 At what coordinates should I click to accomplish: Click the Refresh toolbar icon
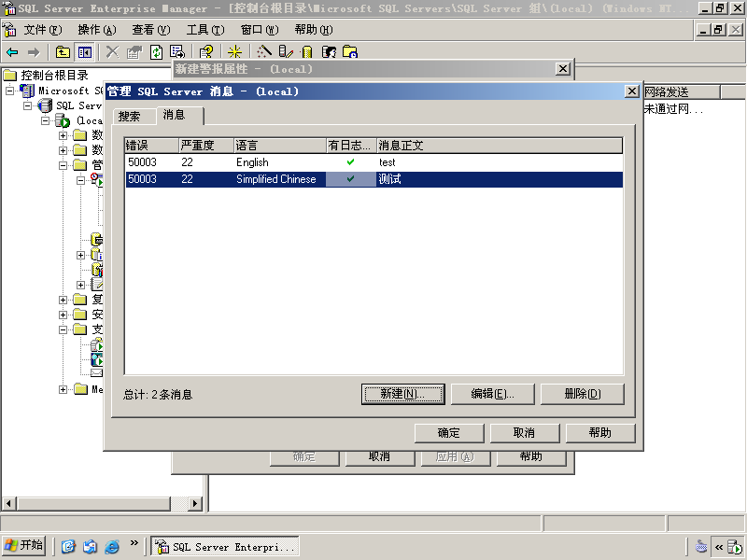tap(156, 52)
